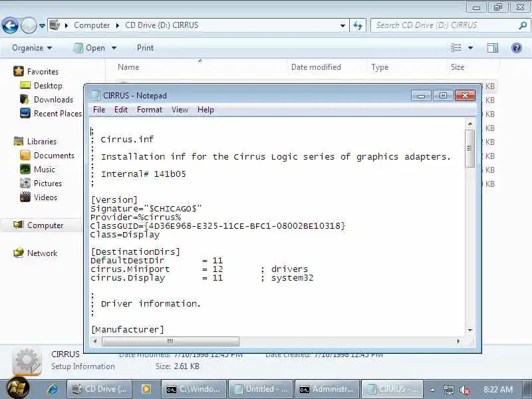The image size is (532, 399).
Task: Click the Class=Display line in Notepad
Action: click(125, 235)
